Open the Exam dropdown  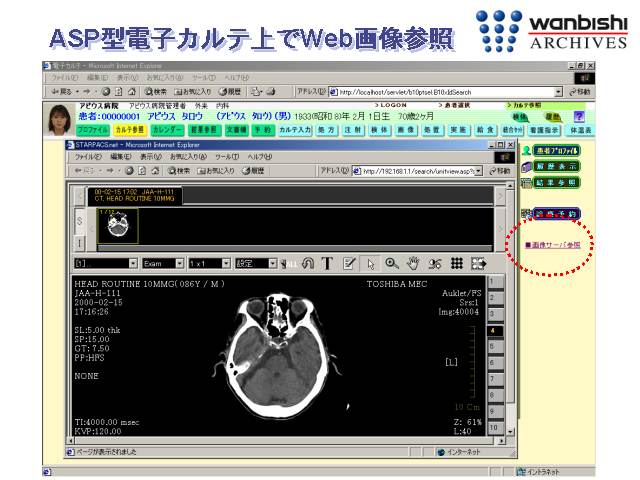(x=162, y=263)
